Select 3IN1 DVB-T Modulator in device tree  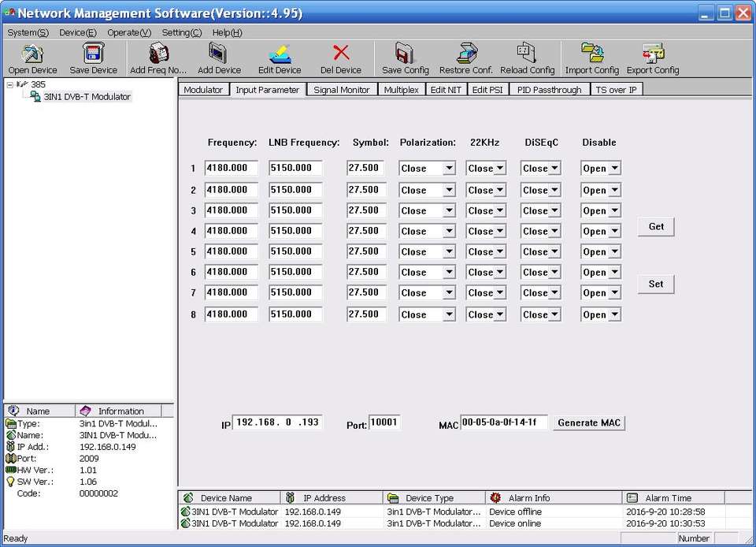coord(87,97)
